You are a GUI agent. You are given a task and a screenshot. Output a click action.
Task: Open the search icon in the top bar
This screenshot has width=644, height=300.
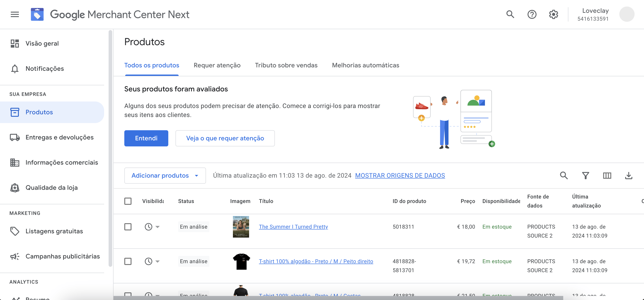pos(510,14)
